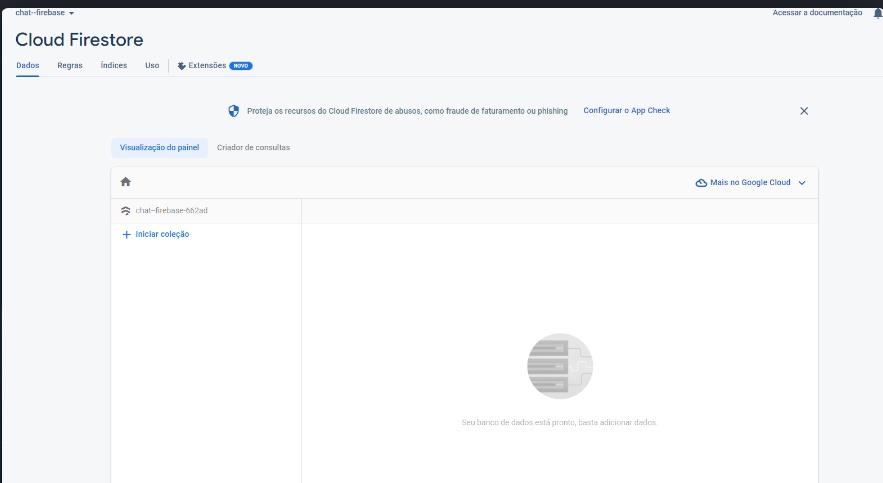The width and height of the screenshot is (883, 483).
Task: Go to the Uso tab
Action: 152,65
